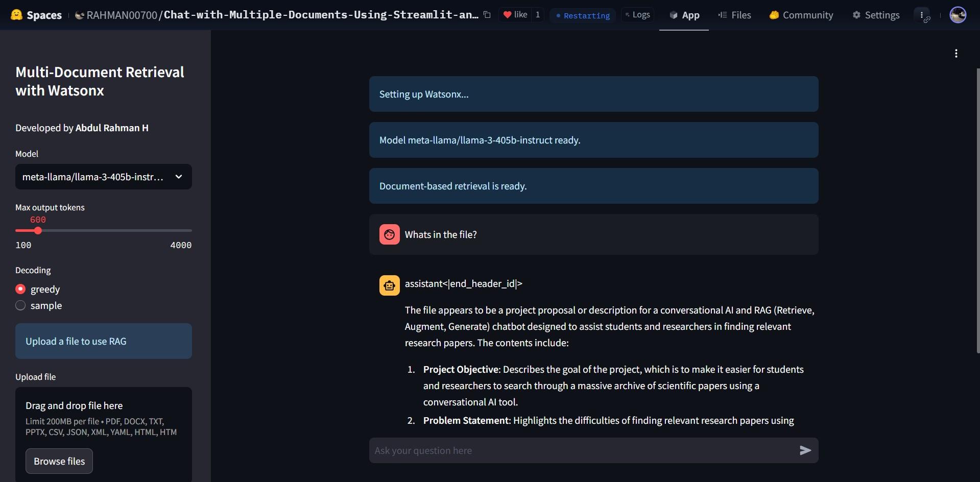
Task: Open the Model dropdown
Action: pyautogui.click(x=104, y=177)
